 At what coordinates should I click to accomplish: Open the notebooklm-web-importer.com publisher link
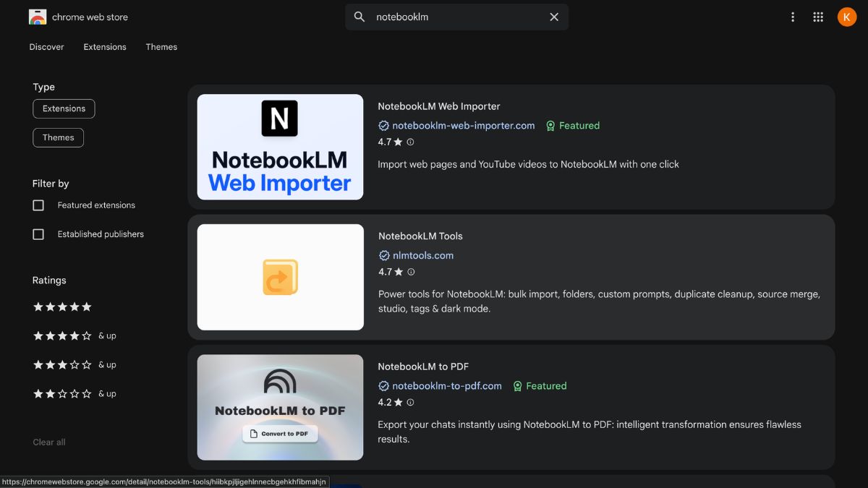coord(464,126)
